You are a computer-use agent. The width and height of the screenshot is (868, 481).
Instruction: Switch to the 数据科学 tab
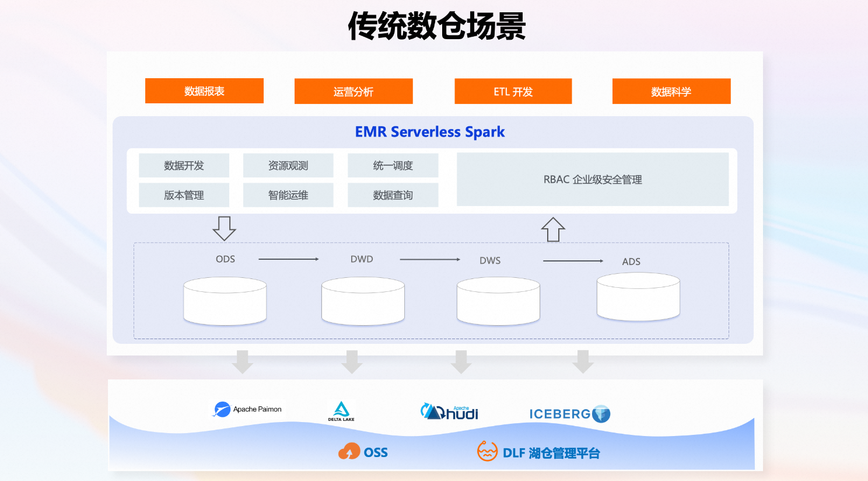[x=671, y=91]
